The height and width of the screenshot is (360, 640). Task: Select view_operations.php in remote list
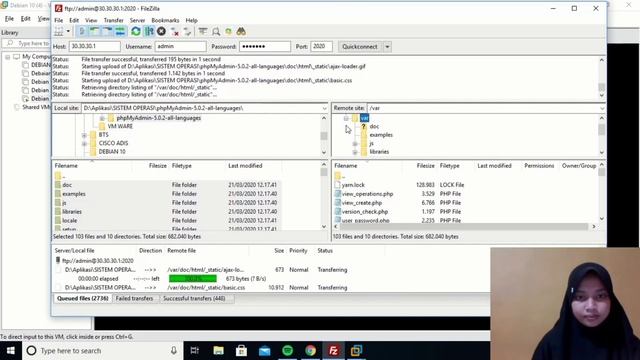(x=367, y=194)
